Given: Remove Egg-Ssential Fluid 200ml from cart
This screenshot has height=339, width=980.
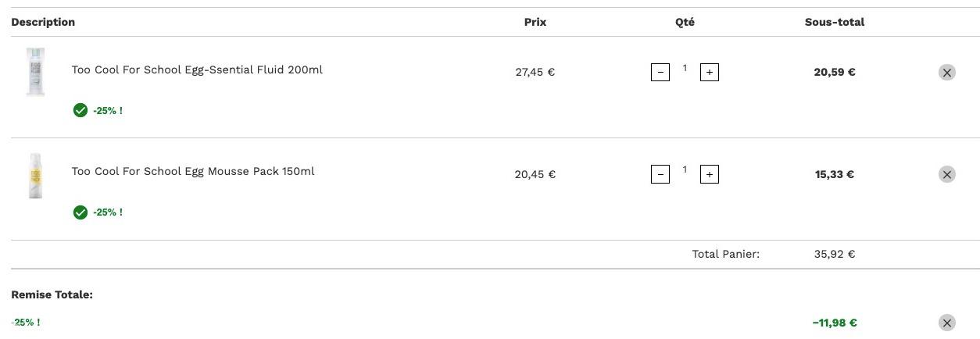Looking at the screenshot, I should click(946, 73).
